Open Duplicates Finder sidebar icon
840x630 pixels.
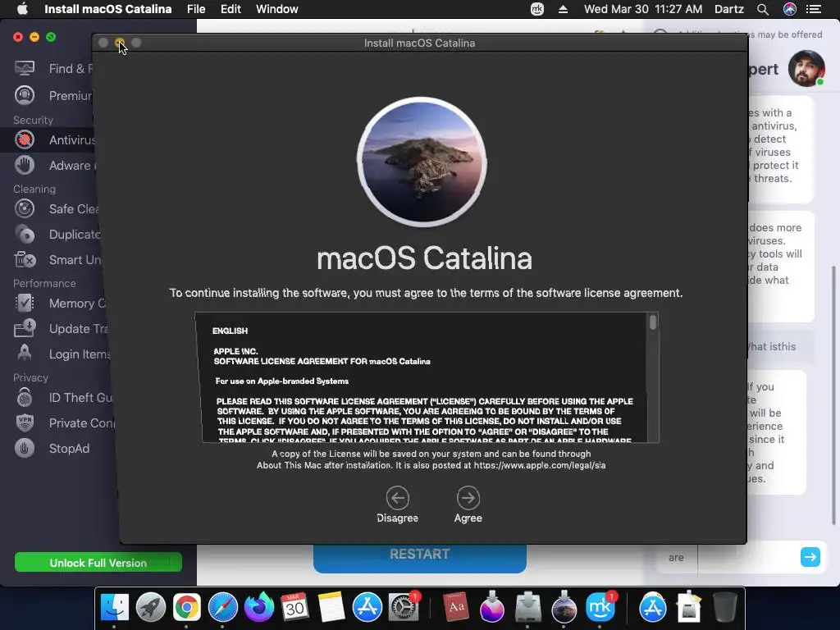(25, 234)
